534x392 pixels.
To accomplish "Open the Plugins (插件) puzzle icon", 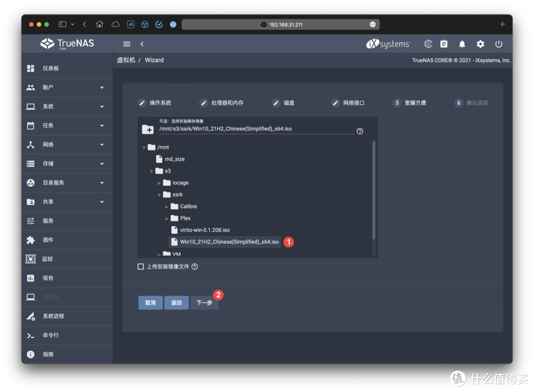I will [31, 240].
